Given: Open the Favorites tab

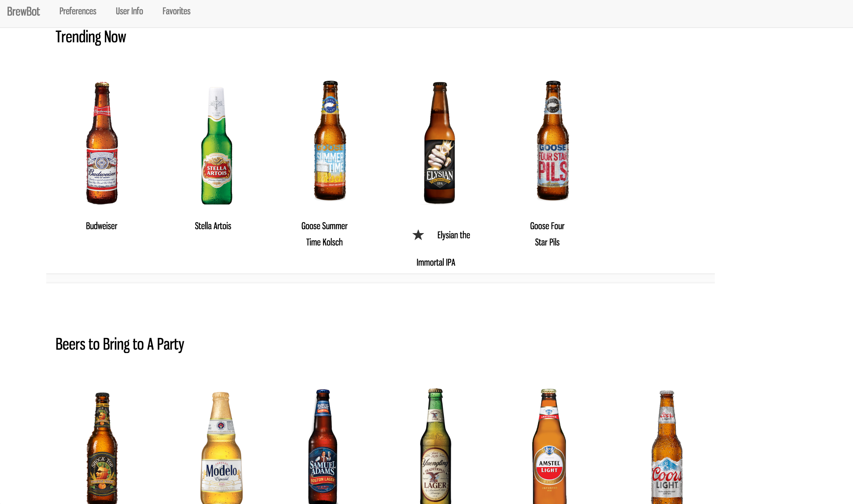Looking at the screenshot, I should click(176, 11).
